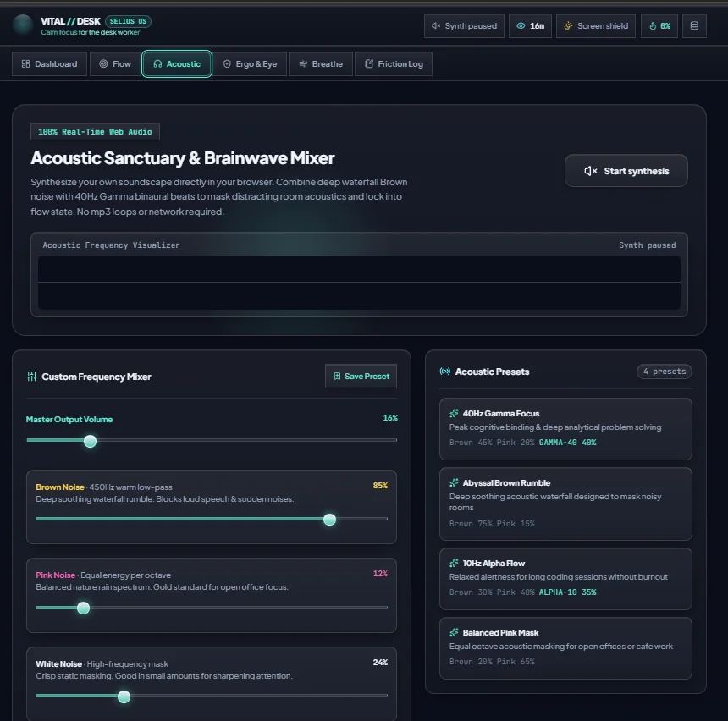Image resolution: width=728 pixels, height=721 pixels.
Task: Click the Pink Noise slider handle
Action: coord(83,608)
